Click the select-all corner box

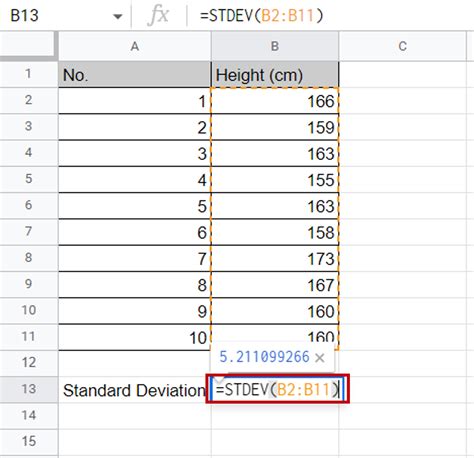28,45
